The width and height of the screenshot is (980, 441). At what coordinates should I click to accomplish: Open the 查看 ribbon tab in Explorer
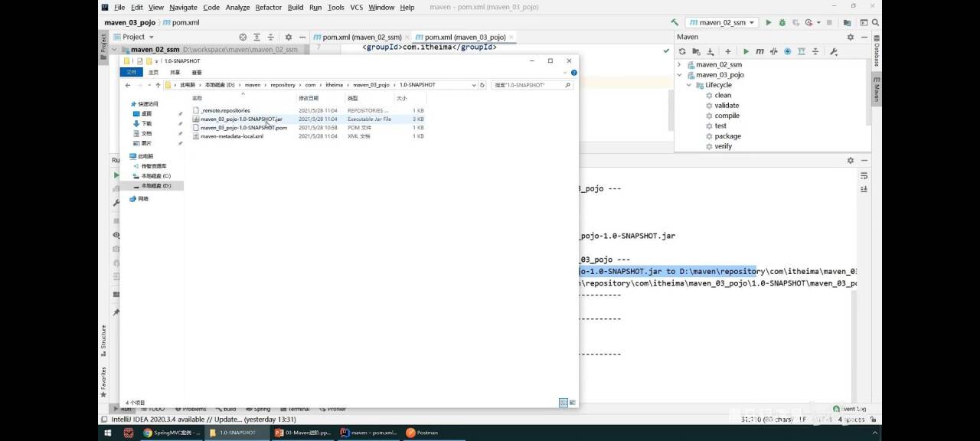click(x=197, y=72)
